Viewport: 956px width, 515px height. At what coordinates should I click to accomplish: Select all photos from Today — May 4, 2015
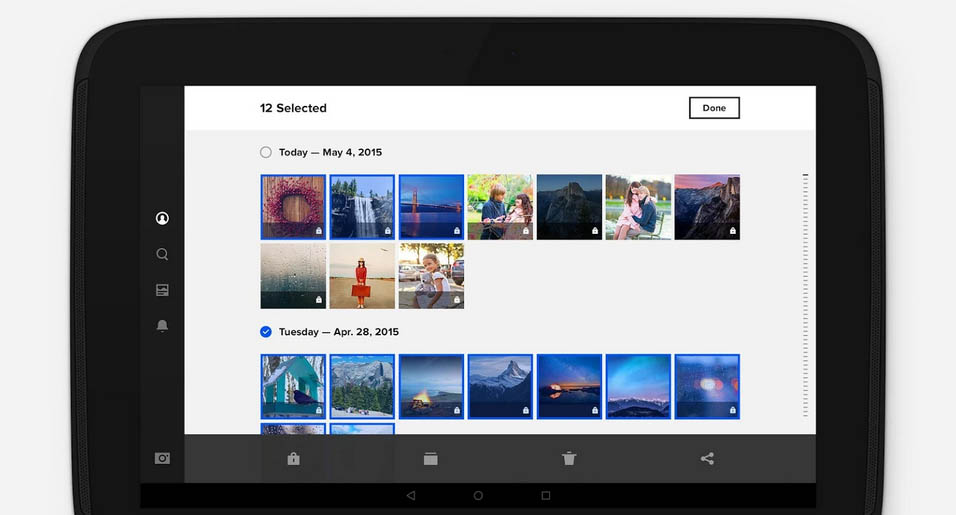(x=265, y=152)
